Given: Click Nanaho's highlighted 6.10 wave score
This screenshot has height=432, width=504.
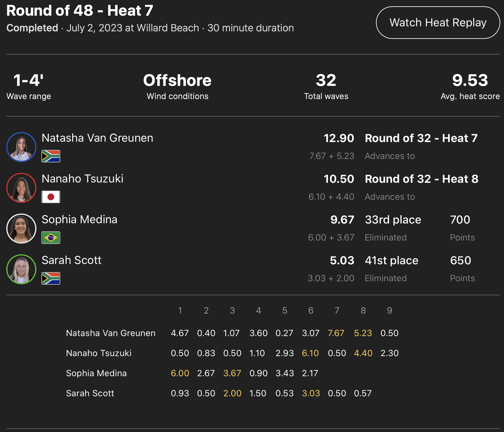Looking at the screenshot, I should pyautogui.click(x=310, y=353).
